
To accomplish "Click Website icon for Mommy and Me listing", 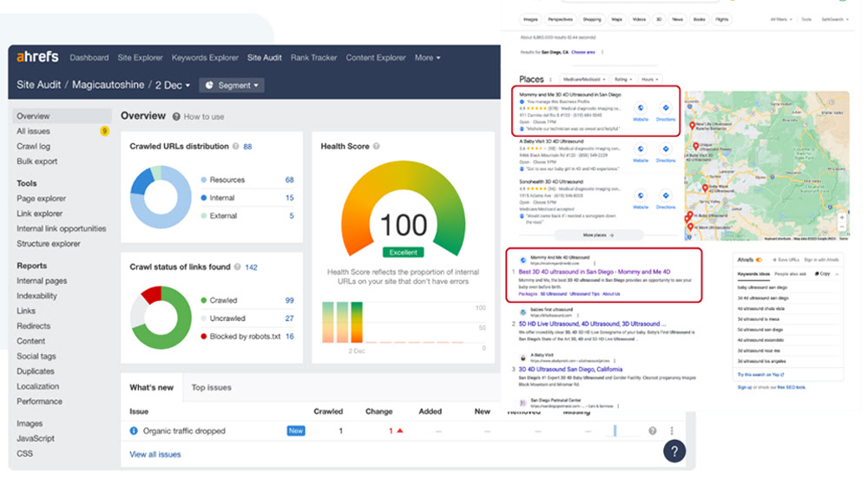I will pyautogui.click(x=641, y=108).
